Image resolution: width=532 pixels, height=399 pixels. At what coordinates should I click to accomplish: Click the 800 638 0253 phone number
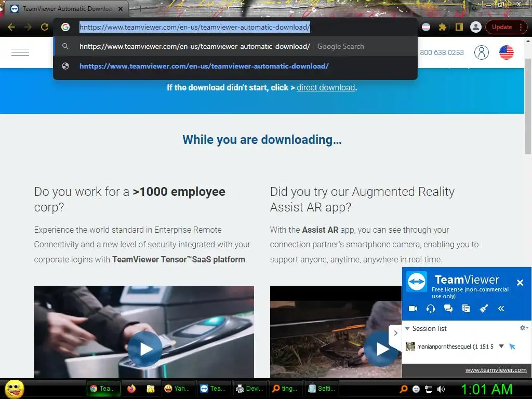coord(442,52)
